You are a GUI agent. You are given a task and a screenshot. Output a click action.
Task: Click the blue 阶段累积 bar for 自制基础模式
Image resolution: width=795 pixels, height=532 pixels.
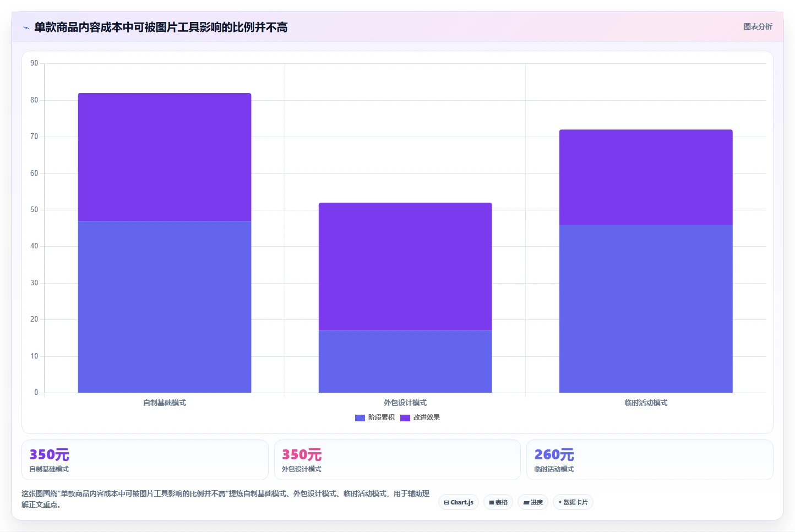coord(165,307)
